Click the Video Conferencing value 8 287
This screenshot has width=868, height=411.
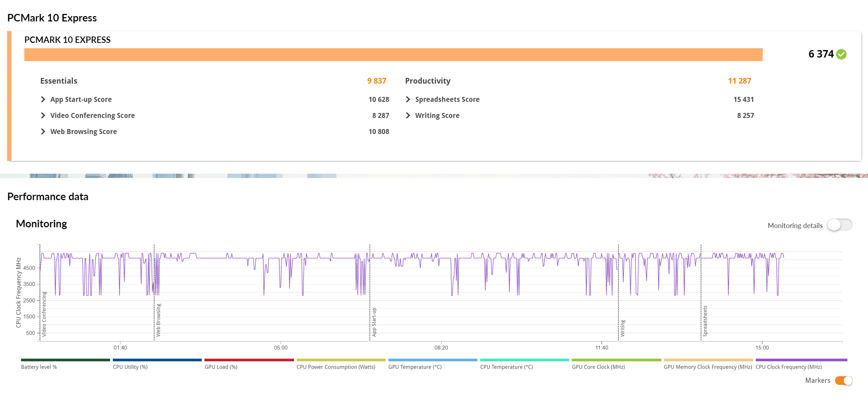point(381,115)
